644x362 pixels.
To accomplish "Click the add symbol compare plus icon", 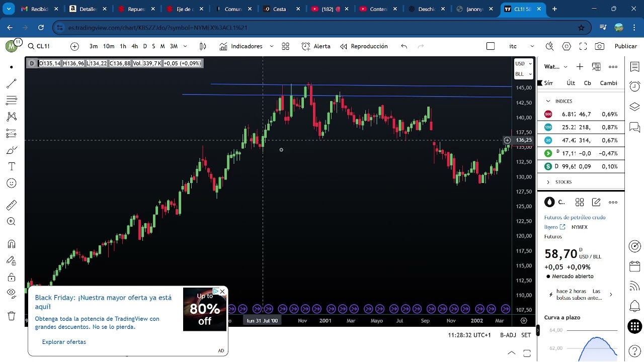I will pos(74,46).
